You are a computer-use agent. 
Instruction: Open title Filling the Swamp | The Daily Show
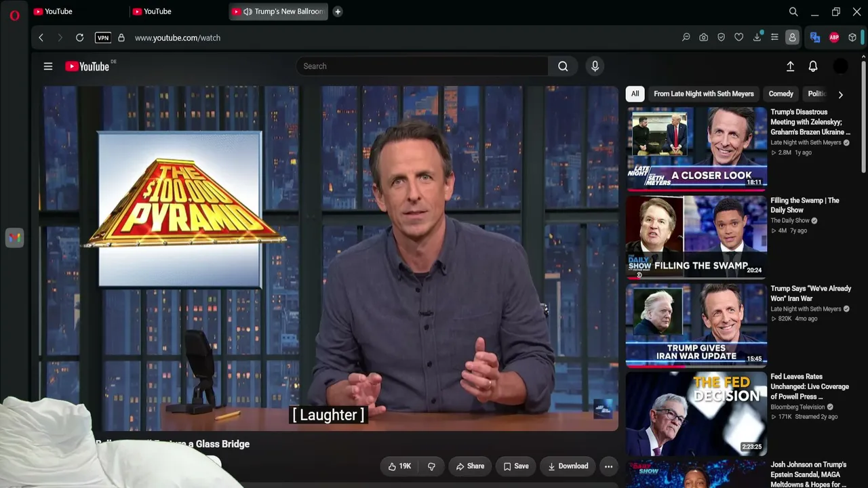coord(805,205)
